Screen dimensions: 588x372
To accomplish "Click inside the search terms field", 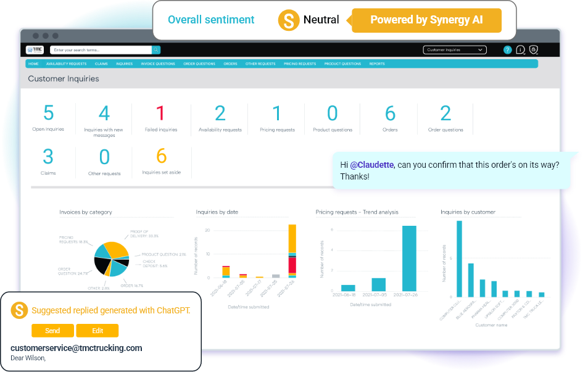I will tap(101, 50).
